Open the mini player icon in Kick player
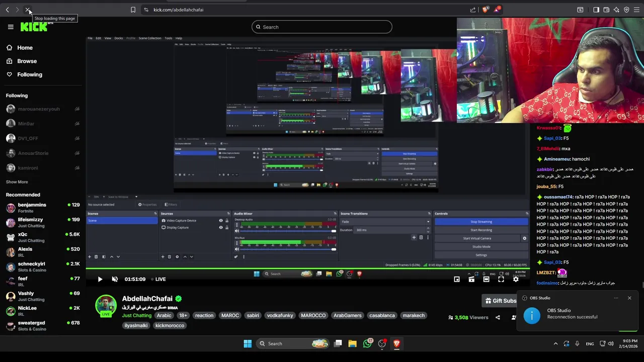644x362 pixels. tap(457, 279)
